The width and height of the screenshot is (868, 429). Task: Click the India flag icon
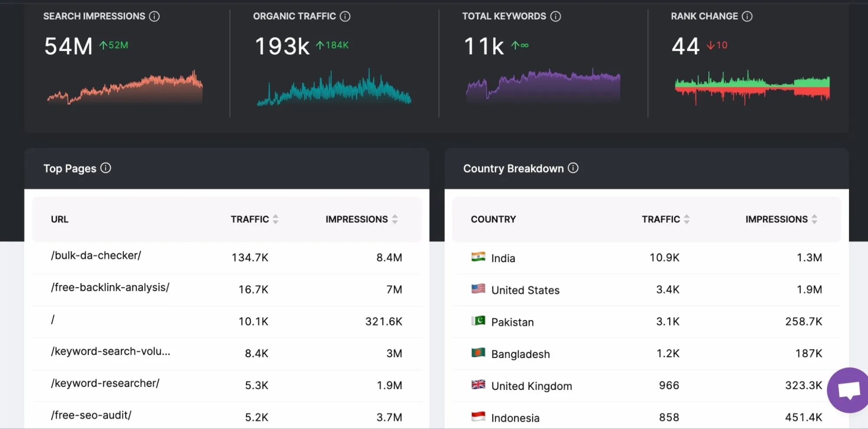pos(478,257)
